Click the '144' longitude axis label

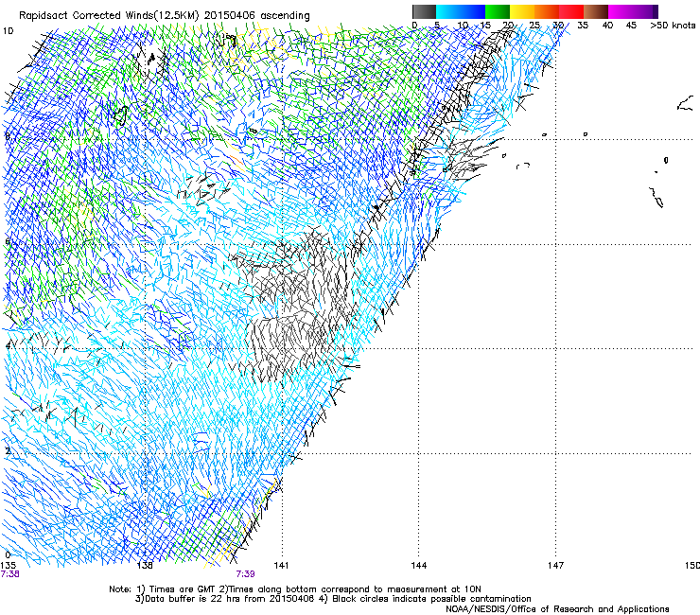[419, 566]
